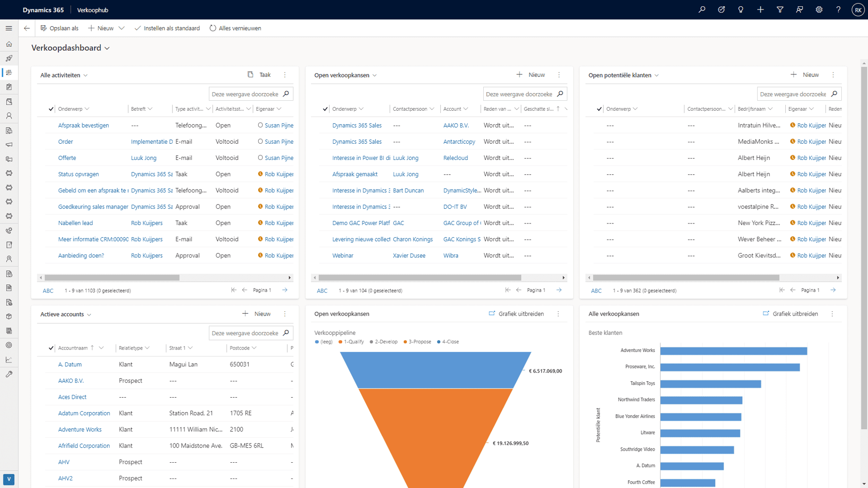Go to next page in Alle activiteiten
This screenshot has width=868, height=488.
[285, 290]
